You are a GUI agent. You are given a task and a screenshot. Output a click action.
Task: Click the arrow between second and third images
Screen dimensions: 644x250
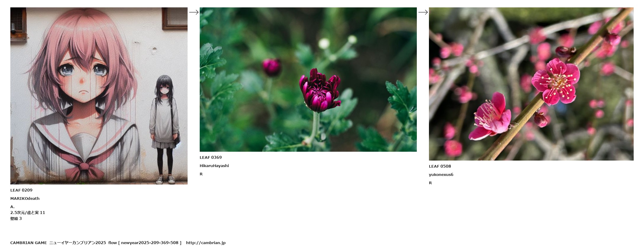(x=423, y=12)
